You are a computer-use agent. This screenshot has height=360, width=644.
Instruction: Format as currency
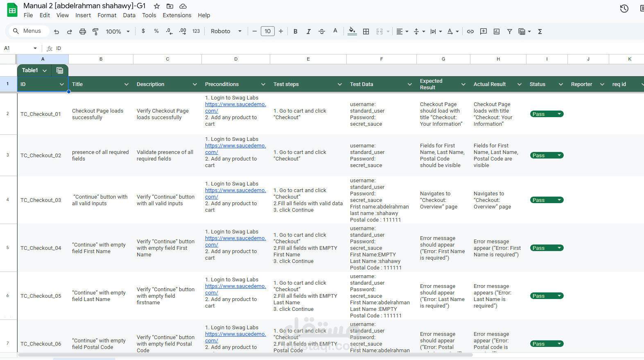143,31
